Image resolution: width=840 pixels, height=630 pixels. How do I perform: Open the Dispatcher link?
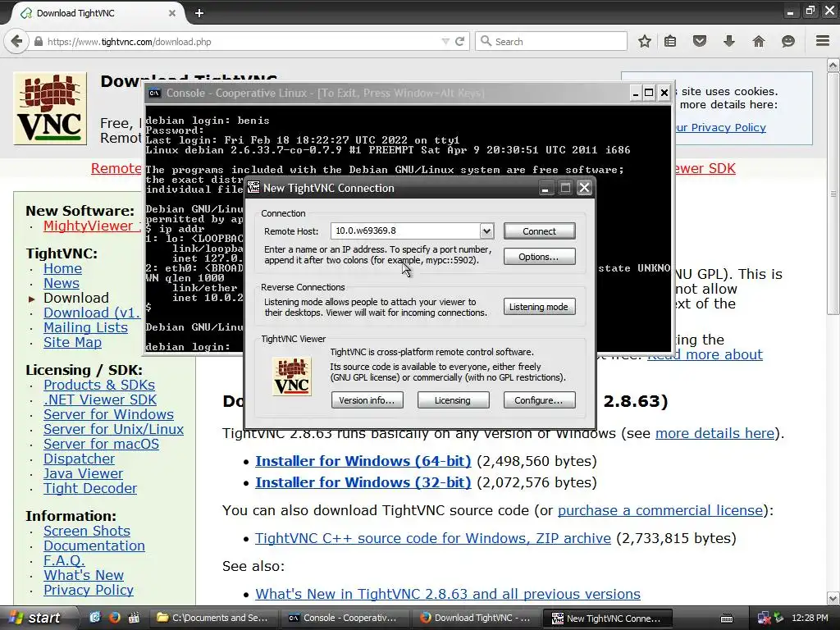(80, 459)
